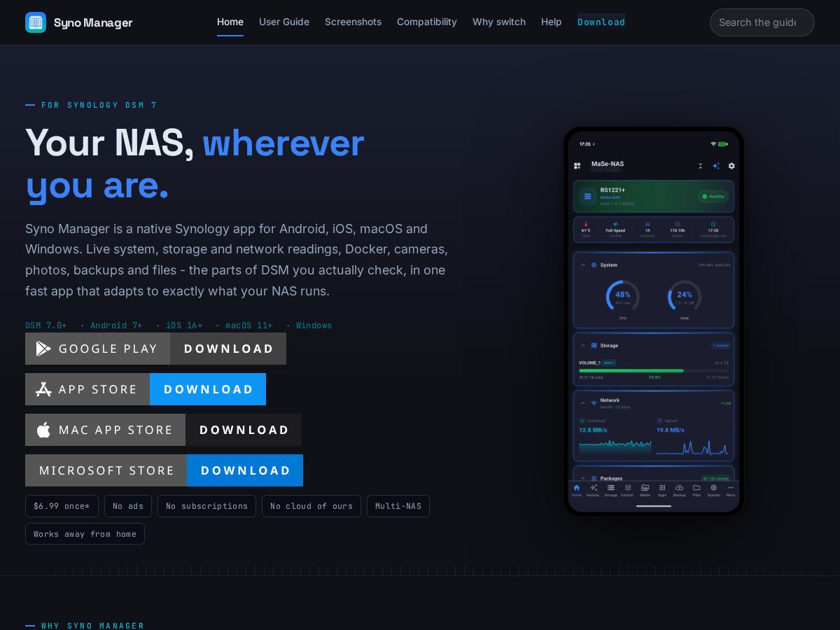Go to the Home nav item

[230, 22]
